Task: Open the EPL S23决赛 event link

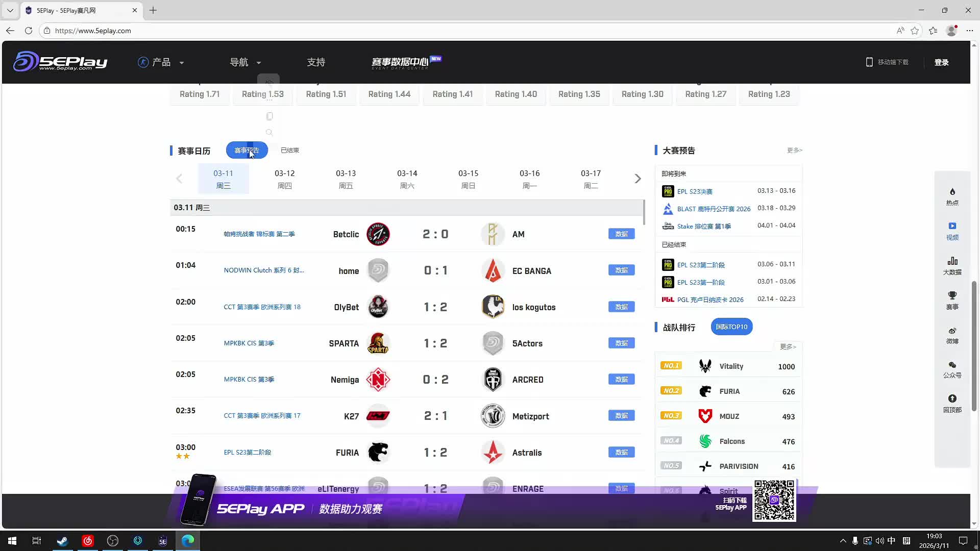Action: [694, 192]
